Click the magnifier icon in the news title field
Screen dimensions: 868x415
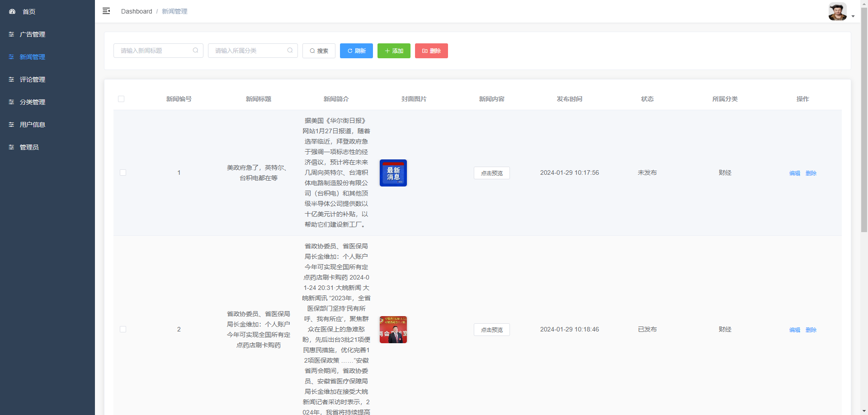[x=195, y=51]
